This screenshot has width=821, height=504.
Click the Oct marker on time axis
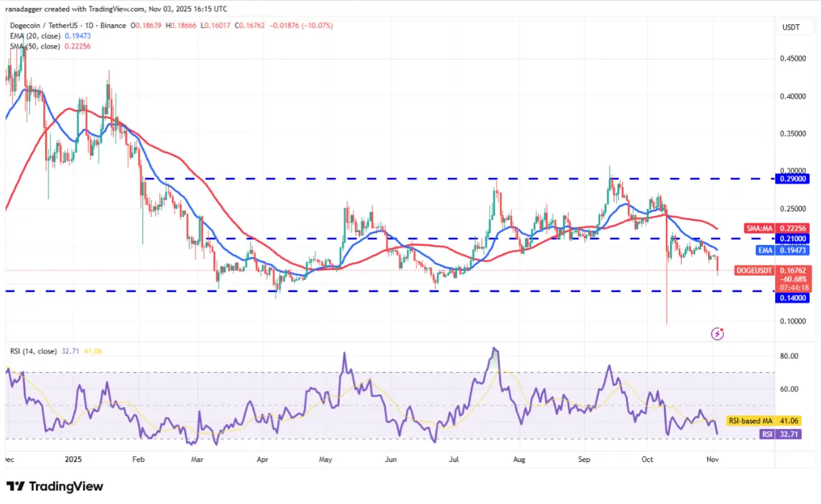tap(647, 460)
